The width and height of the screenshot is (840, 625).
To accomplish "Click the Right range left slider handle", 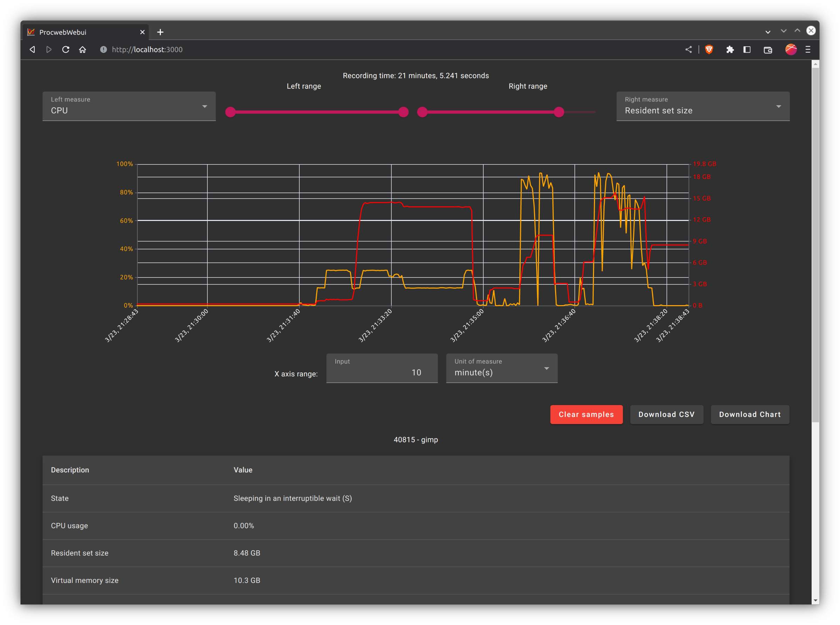I will pos(422,112).
